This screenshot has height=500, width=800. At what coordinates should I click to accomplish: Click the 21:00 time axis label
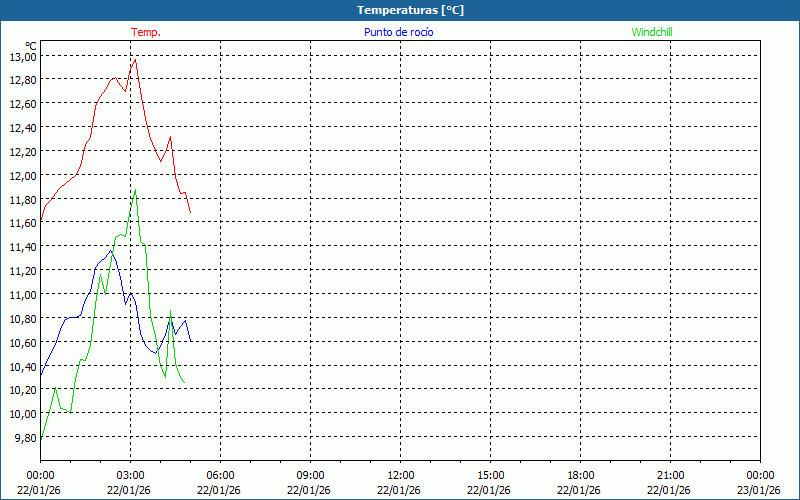click(x=670, y=475)
